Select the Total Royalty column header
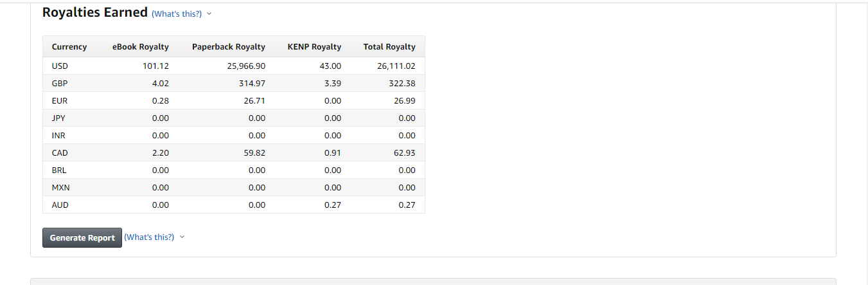Image resolution: width=868 pixels, height=285 pixels. [x=389, y=46]
